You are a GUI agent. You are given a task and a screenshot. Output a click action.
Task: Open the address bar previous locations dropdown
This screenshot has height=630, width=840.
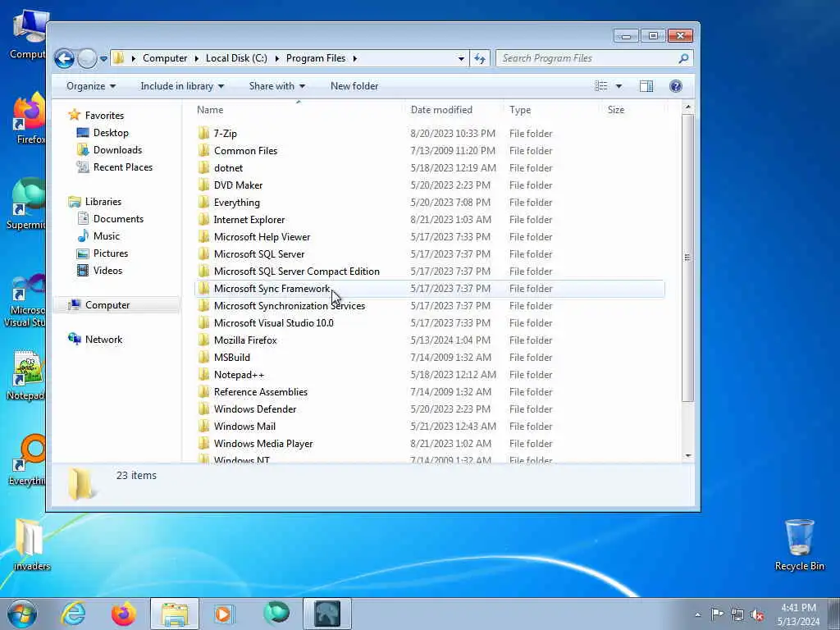tap(461, 58)
